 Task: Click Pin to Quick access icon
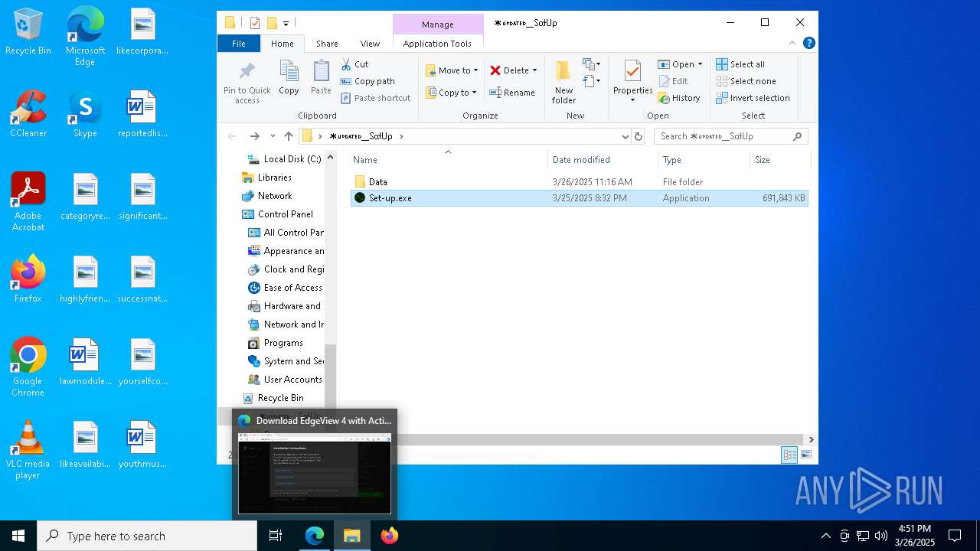coord(247,83)
